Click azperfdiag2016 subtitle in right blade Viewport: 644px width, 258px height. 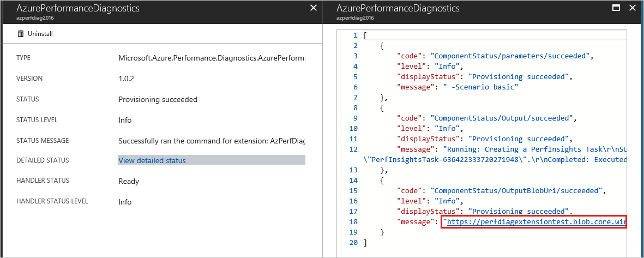(x=356, y=18)
